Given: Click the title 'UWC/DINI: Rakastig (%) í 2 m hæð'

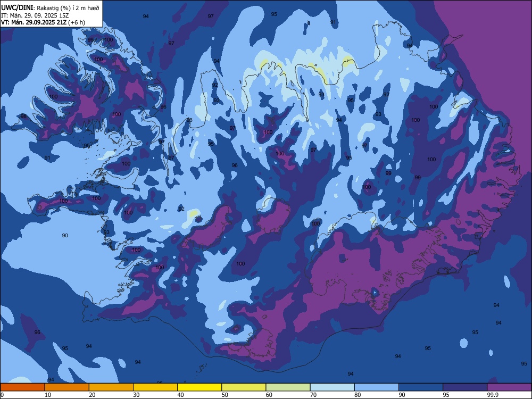Looking at the screenshot, I should click(50, 8).
